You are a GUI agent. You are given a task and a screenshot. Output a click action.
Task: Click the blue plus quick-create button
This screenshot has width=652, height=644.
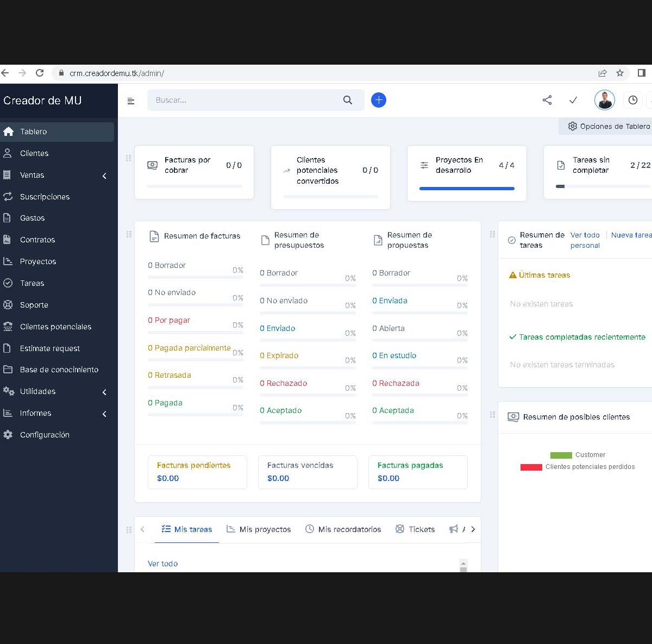tap(379, 100)
